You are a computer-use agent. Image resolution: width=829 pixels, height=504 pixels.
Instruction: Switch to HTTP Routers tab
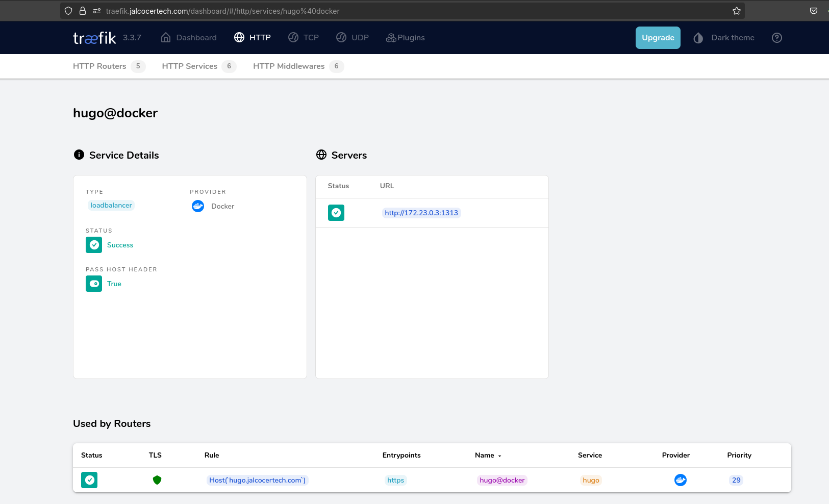tap(109, 66)
